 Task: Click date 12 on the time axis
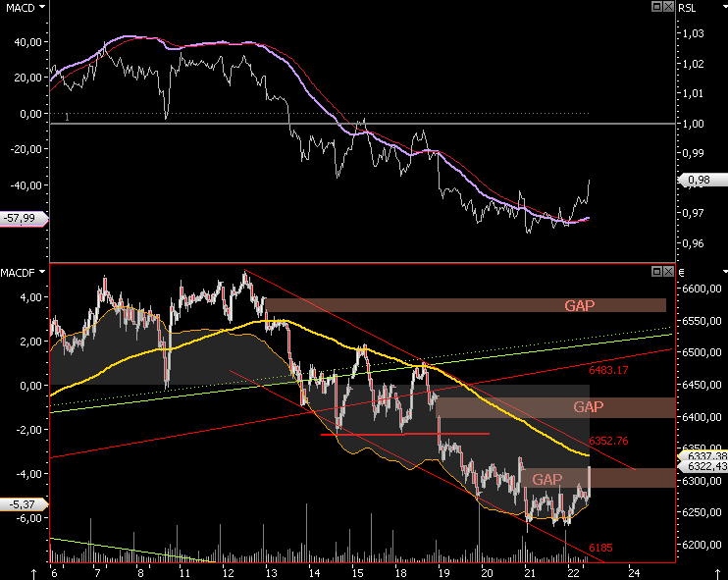point(228,573)
